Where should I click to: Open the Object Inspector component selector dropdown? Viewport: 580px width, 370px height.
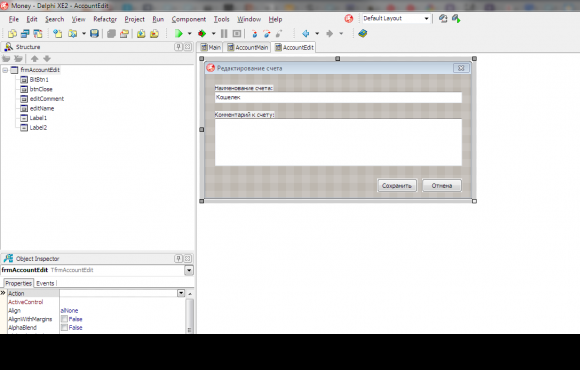tap(189, 270)
